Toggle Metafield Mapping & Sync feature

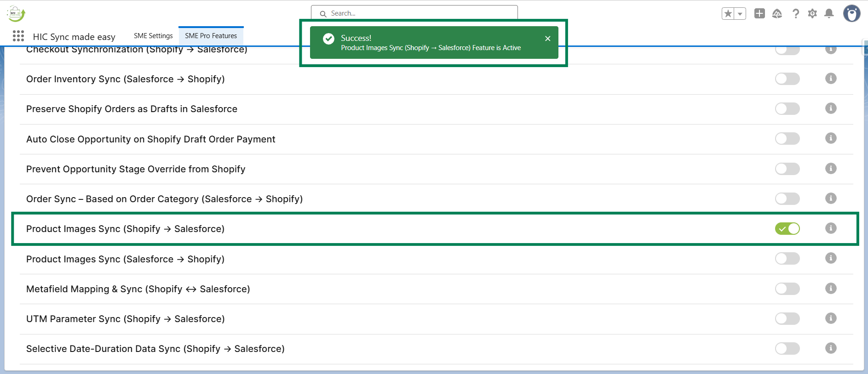[787, 289]
